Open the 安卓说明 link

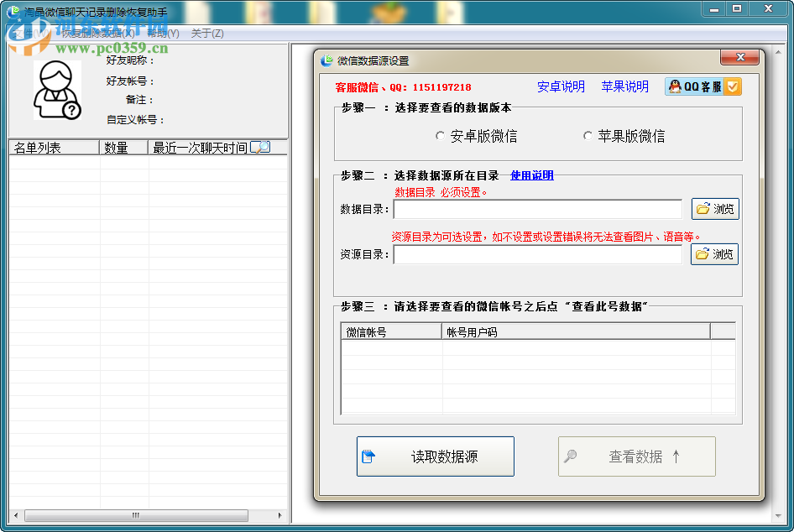(x=561, y=86)
